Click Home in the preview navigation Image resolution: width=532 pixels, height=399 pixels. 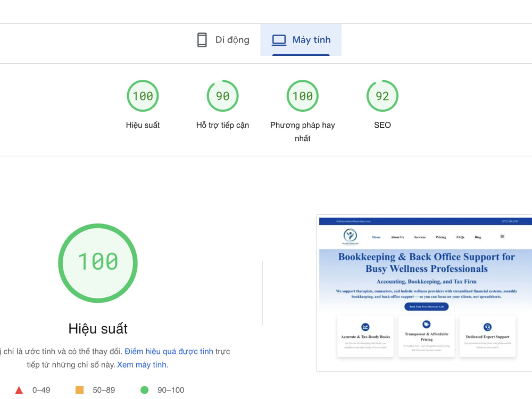coord(376,237)
